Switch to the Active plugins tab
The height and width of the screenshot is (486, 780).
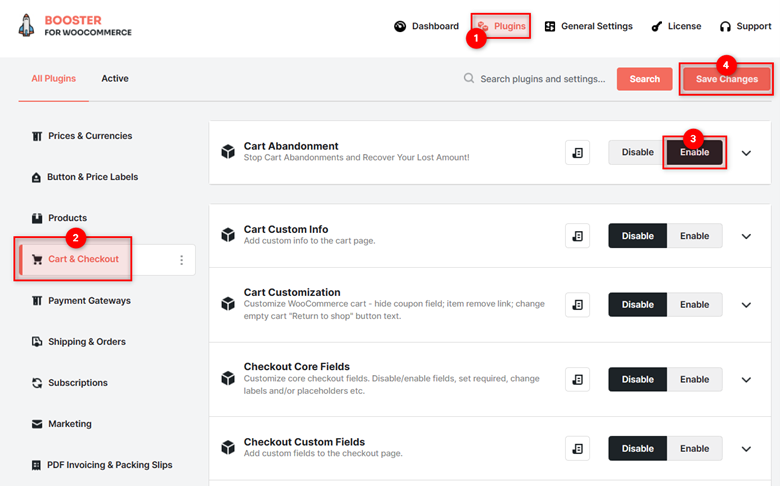115,79
